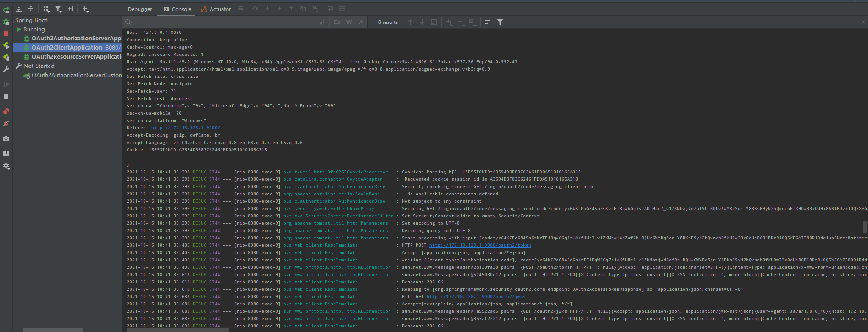Click Select All Occurrences icon in search bar
The height and width of the screenshot is (332, 868).
[x=473, y=22]
